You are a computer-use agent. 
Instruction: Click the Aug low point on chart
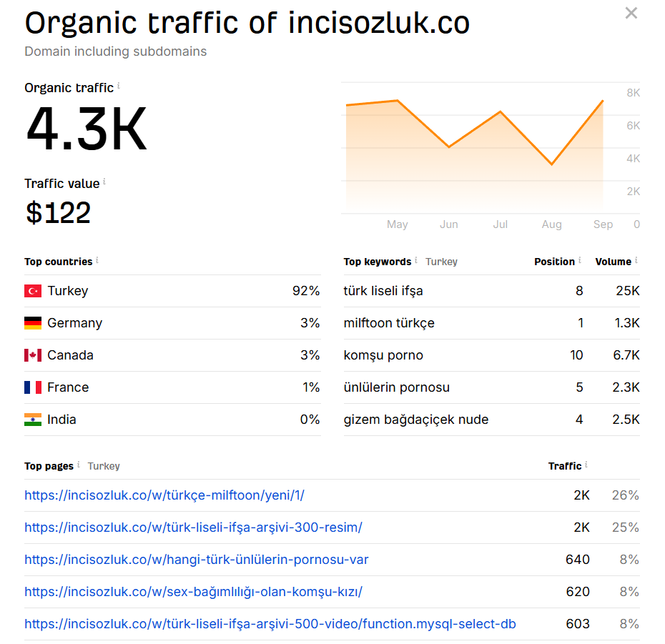(551, 164)
